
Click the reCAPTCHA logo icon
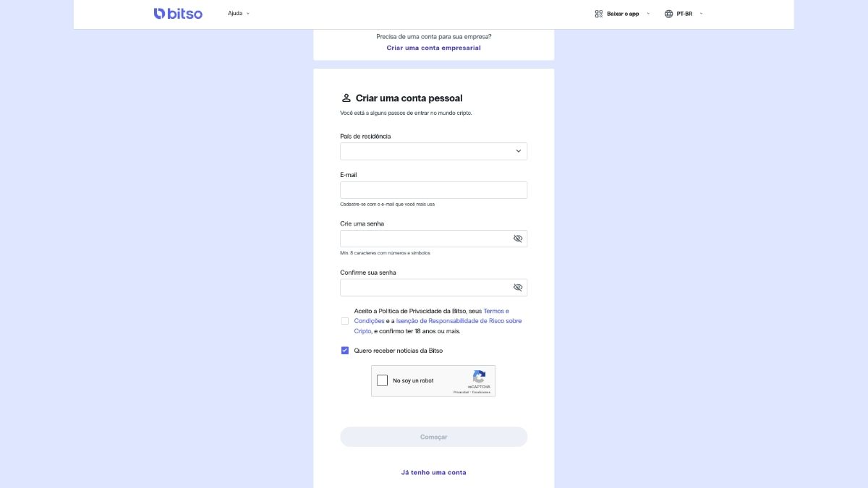[x=479, y=377]
